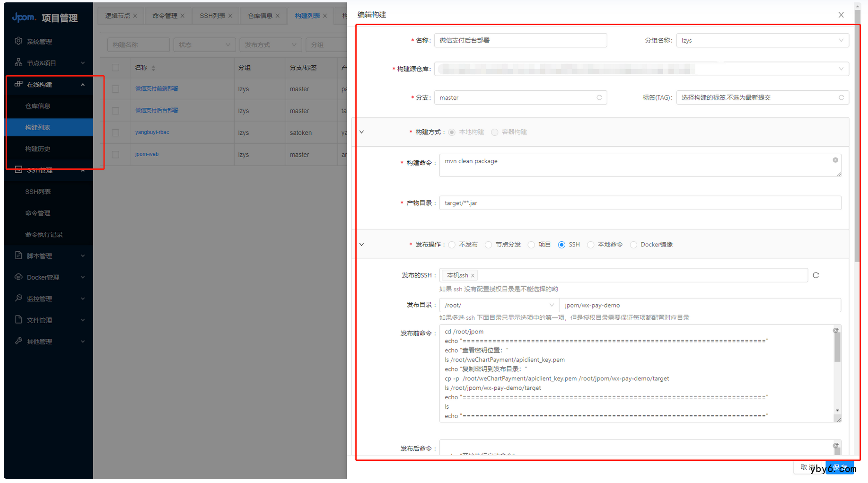
Task: Open the 微信支付前端部署 build entry
Action: point(156,88)
